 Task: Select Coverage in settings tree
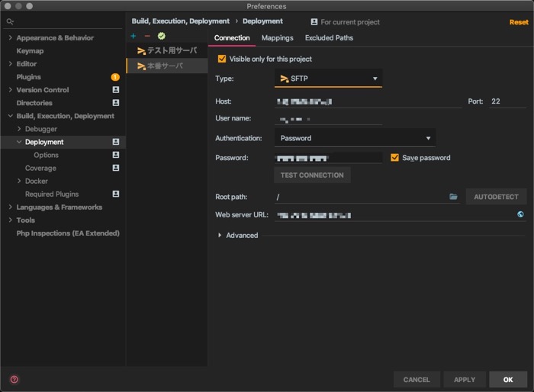[x=40, y=168]
